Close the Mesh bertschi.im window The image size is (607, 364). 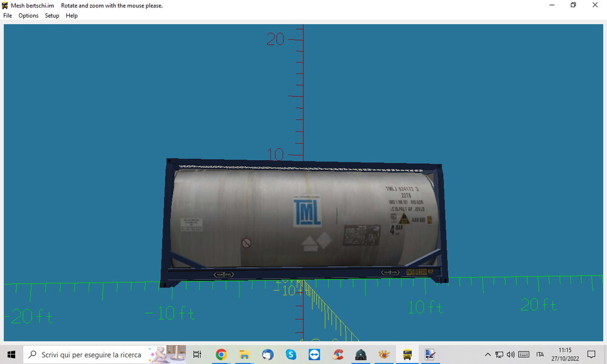click(595, 5)
